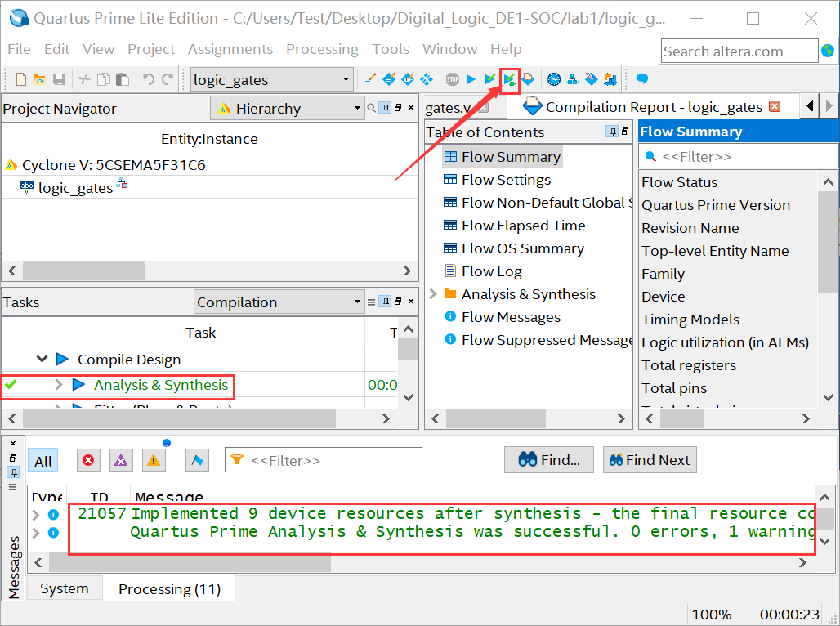This screenshot has width=840, height=626.
Task: Click the messages Filter input field
Action: [324, 460]
